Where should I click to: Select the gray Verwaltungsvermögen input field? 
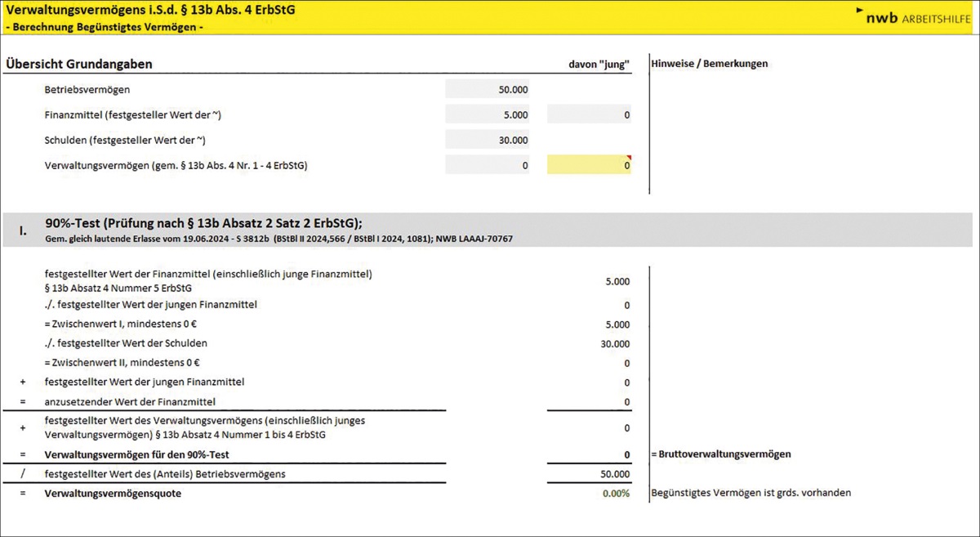click(488, 166)
